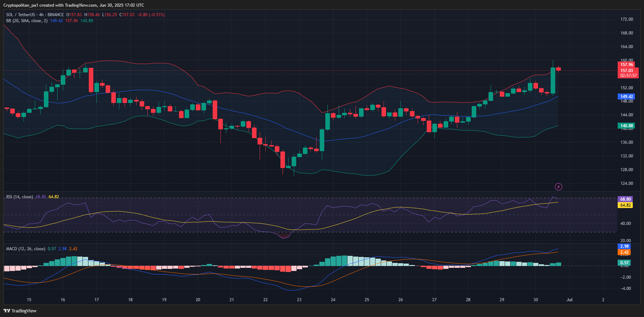Image resolution: width=644 pixels, height=317 pixels.
Task: Click the green 140.88 lower band price label
Action: (x=626, y=126)
